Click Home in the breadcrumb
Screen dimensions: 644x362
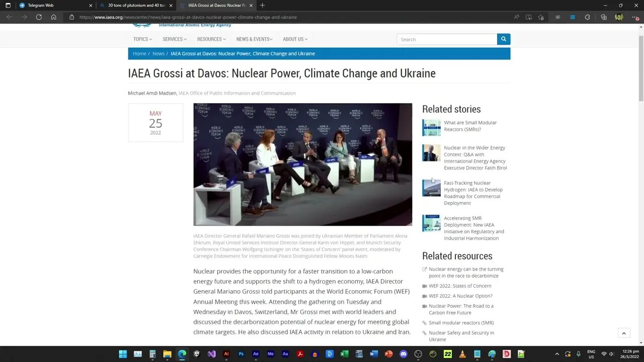tap(139, 54)
